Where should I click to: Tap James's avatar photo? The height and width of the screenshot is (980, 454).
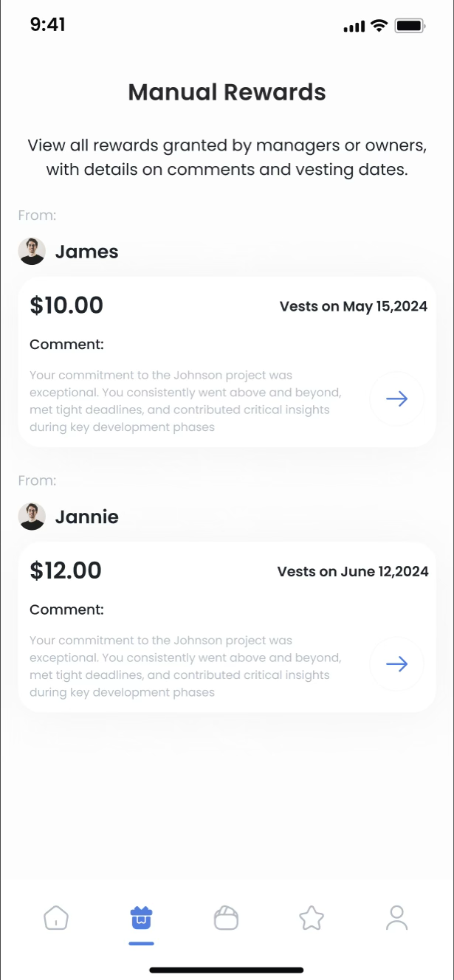[32, 252]
